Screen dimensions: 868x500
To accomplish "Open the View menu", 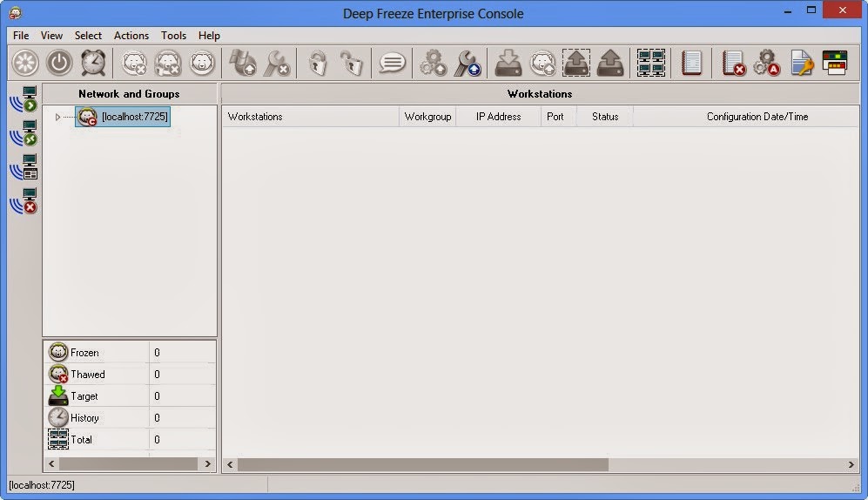I will tap(51, 36).
